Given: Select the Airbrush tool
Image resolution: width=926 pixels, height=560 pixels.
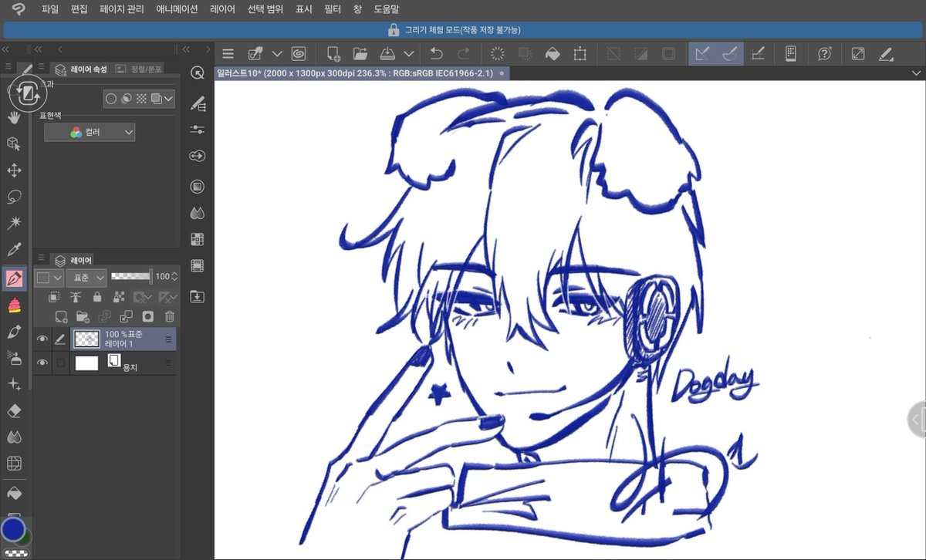Looking at the screenshot, I should 14,358.
